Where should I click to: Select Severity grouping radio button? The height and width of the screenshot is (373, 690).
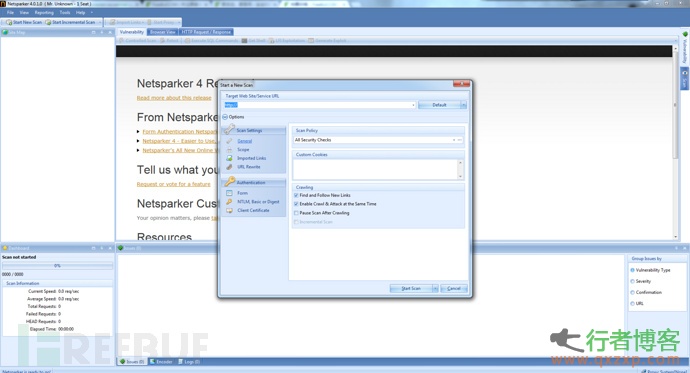pos(632,281)
